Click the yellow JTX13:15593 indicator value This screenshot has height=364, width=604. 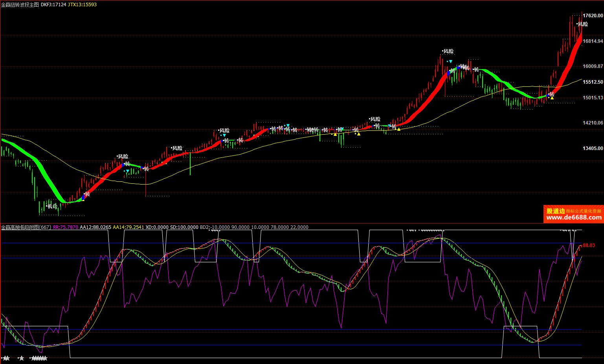(82, 5)
